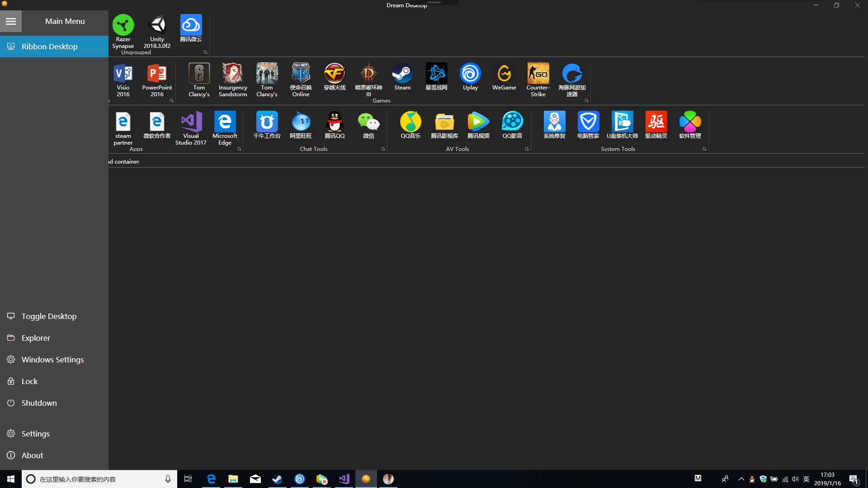Launch 腾讯QQ

pyautogui.click(x=335, y=125)
